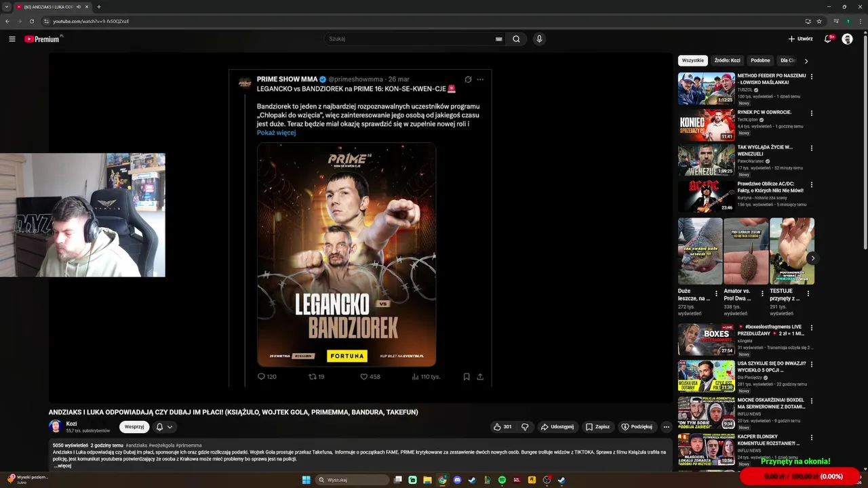Image resolution: width=868 pixels, height=488 pixels.
Task: Click the Wesprzyj button
Action: [x=134, y=427]
